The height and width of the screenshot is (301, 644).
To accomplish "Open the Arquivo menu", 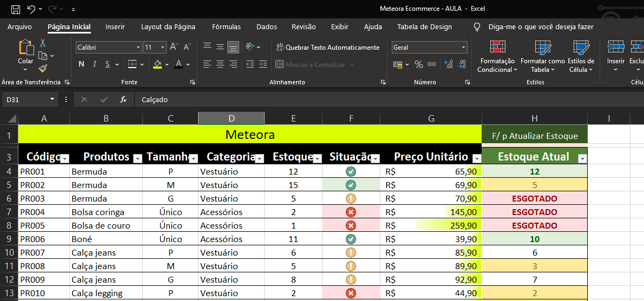I will tap(19, 27).
